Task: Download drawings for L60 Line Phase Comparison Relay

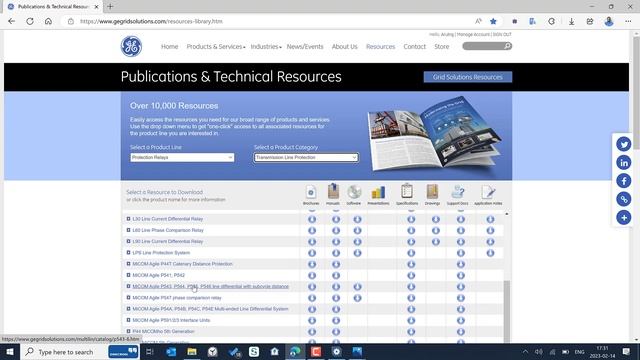Action: (x=436, y=231)
